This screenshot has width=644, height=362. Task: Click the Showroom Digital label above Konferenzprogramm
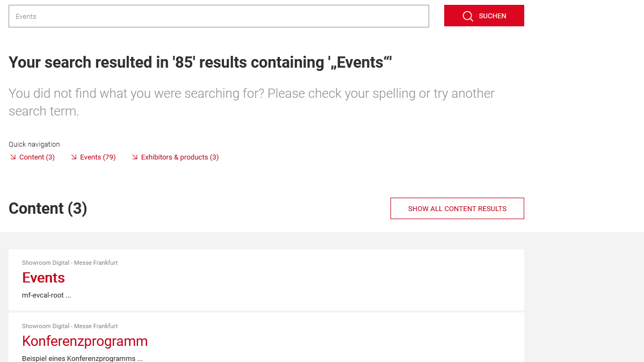(70, 326)
